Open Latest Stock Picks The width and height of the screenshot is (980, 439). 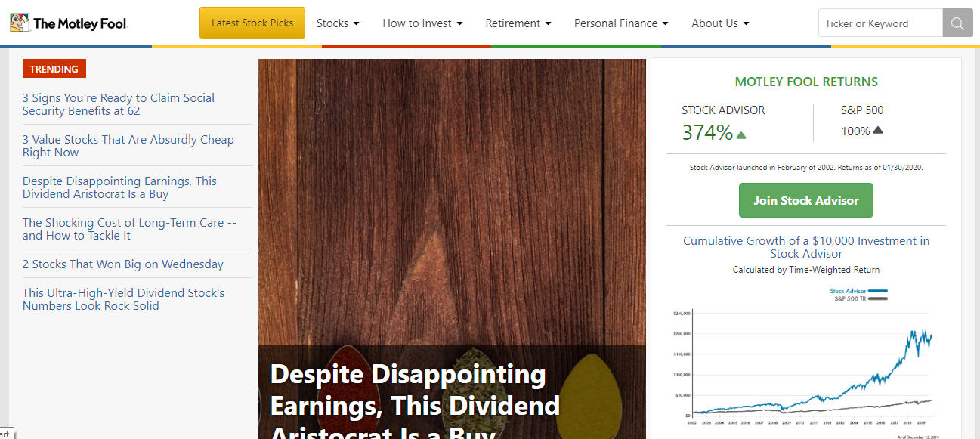tap(252, 23)
